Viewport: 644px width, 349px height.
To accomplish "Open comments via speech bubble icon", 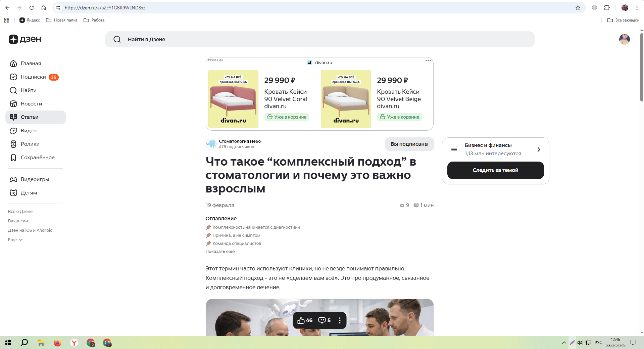I will (x=325, y=320).
